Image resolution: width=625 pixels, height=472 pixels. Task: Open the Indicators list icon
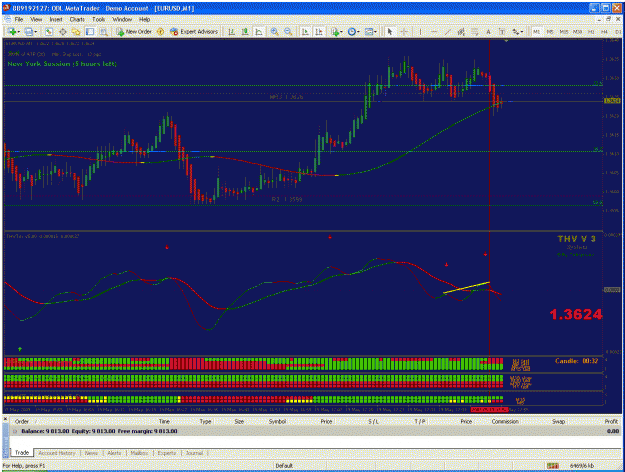pyautogui.click(x=334, y=31)
